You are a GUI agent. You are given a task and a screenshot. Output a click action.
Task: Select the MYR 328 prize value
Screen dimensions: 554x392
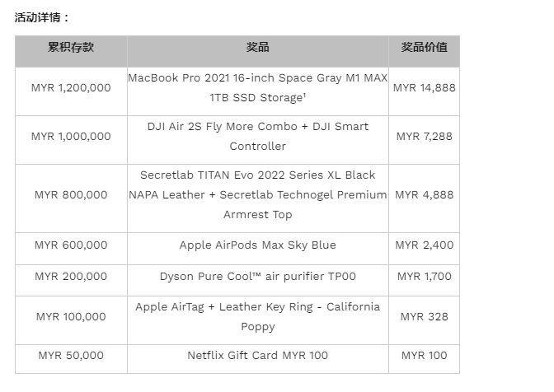click(x=424, y=316)
